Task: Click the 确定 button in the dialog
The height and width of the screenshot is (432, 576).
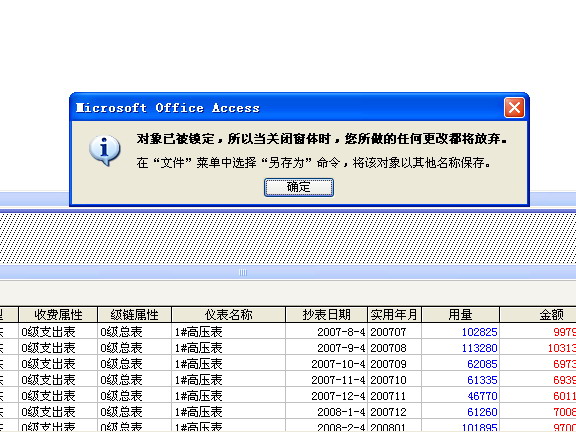Action: (x=299, y=187)
